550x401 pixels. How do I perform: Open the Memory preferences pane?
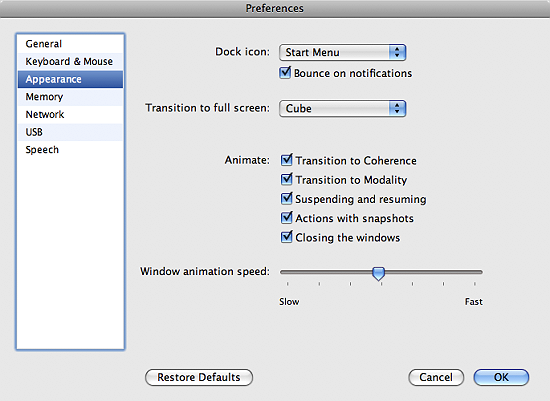(70, 97)
